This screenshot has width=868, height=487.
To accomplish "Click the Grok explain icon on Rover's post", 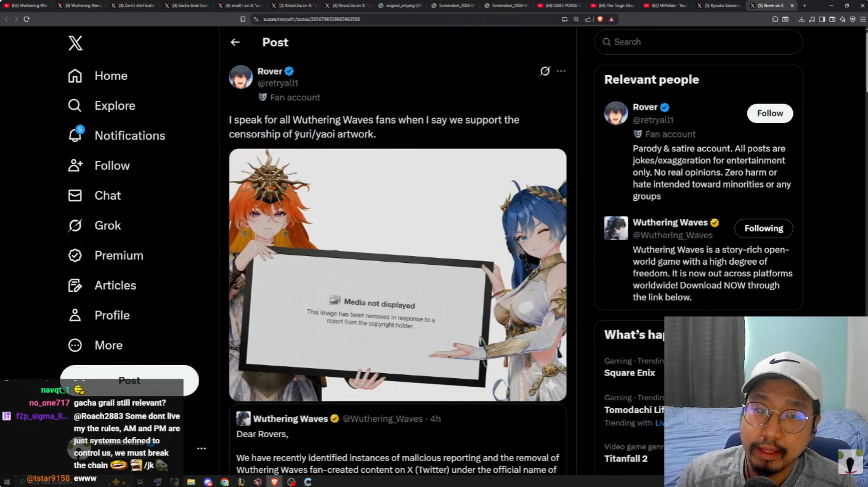I will click(545, 71).
